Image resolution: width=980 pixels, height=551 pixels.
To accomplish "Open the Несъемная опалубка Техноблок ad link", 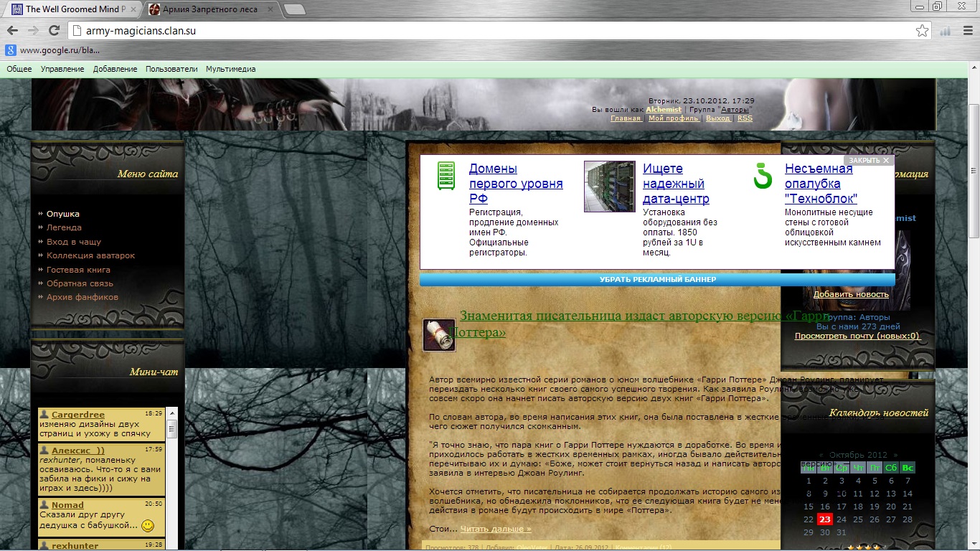I will coord(821,184).
